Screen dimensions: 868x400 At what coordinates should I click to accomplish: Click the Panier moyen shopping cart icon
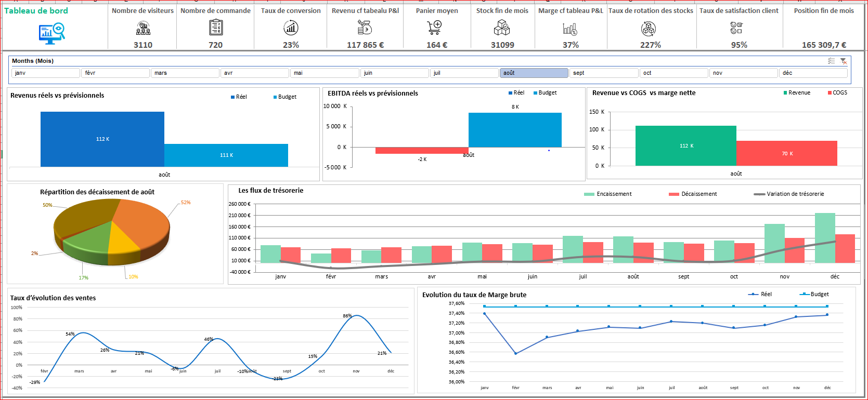click(x=434, y=28)
